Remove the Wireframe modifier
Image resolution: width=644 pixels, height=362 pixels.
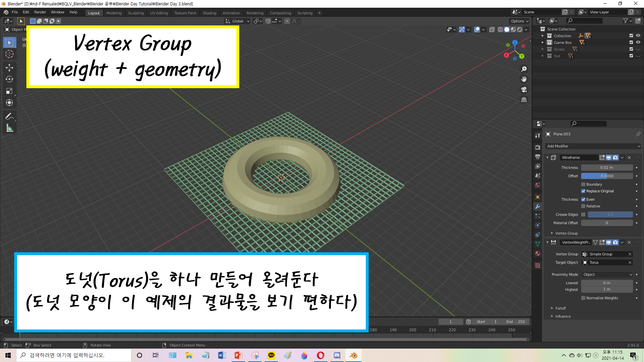pos(629,158)
